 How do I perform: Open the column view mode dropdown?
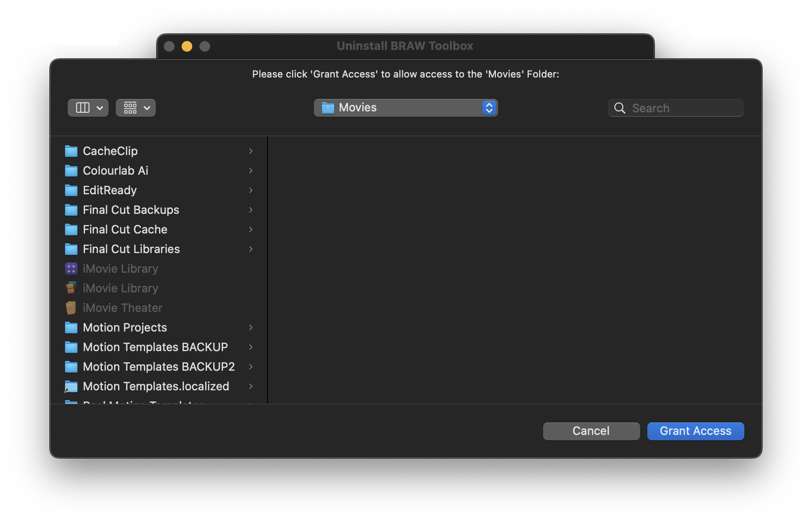[x=88, y=108]
